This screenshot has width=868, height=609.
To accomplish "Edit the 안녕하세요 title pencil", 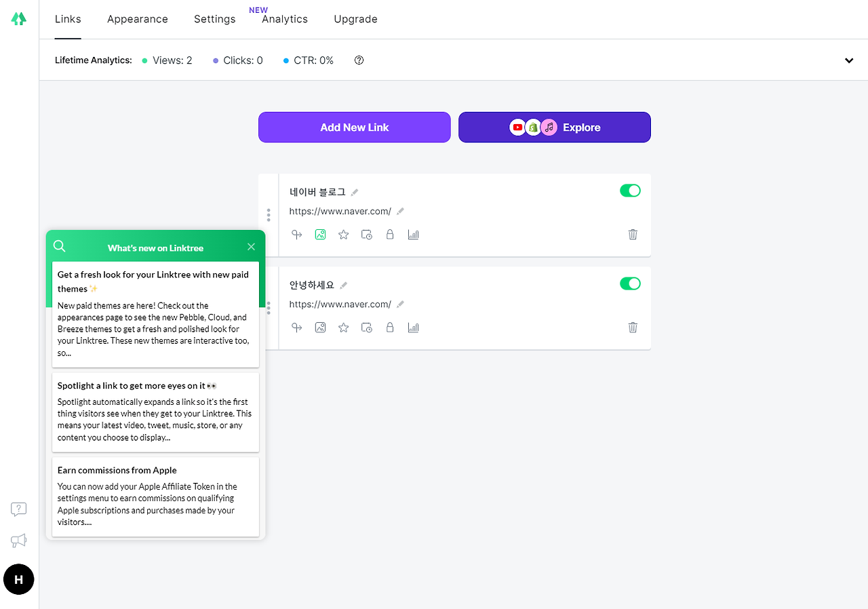I will pyautogui.click(x=344, y=286).
